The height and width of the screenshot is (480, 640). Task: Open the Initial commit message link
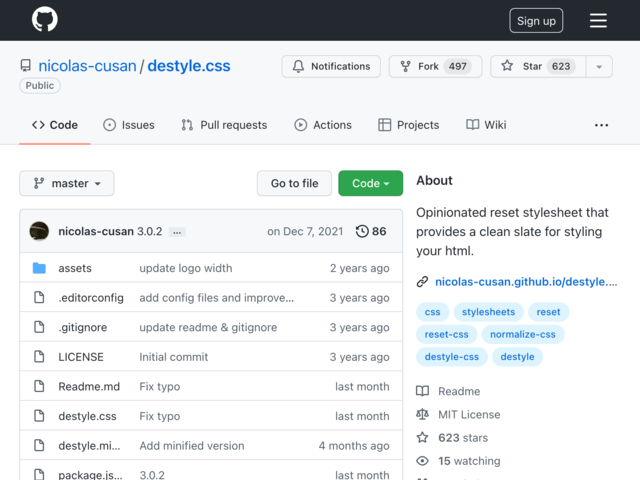173,357
